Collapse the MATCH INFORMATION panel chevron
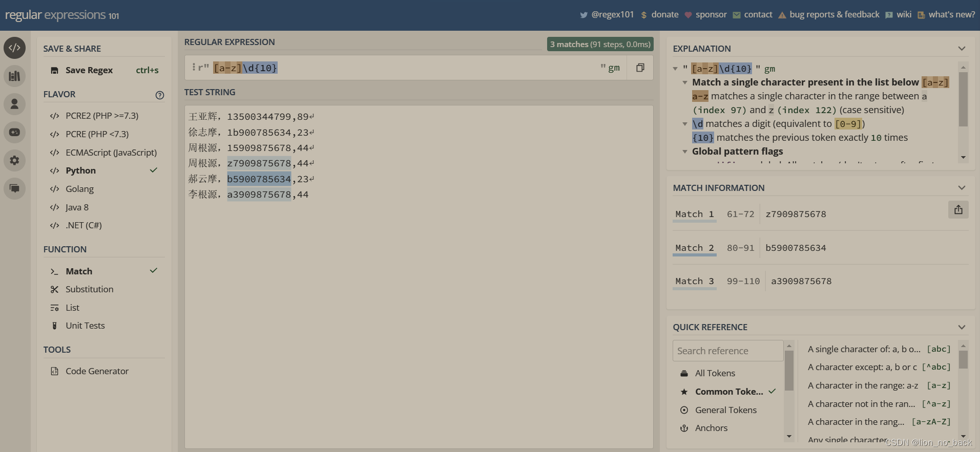 click(x=962, y=188)
